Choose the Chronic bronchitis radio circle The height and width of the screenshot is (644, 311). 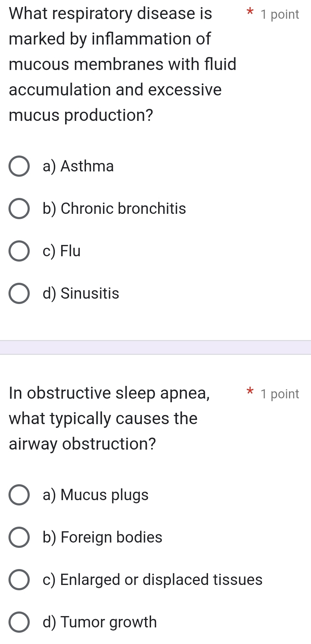[x=19, y=209]
